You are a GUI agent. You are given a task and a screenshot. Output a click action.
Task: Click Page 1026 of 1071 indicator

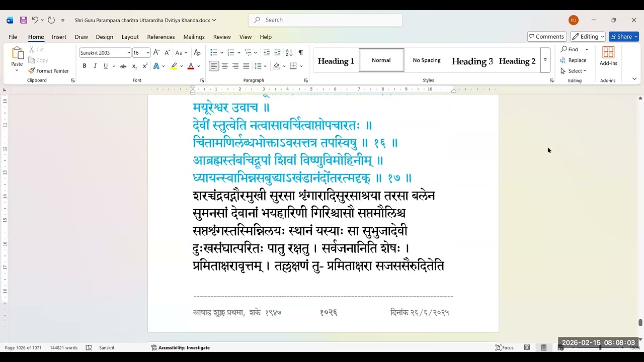tap(23, 347)
